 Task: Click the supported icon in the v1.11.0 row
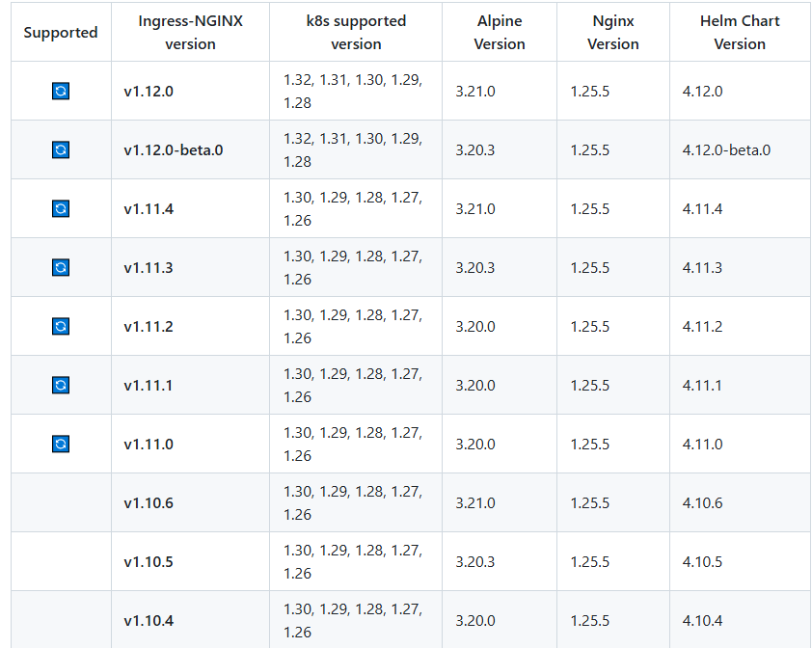point(61,444)
